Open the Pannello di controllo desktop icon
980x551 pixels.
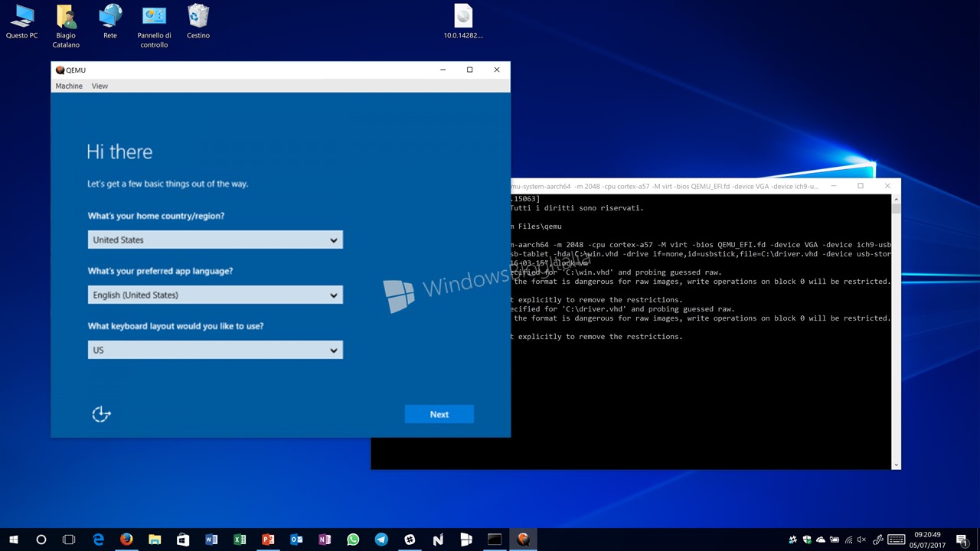click(154, 26)
